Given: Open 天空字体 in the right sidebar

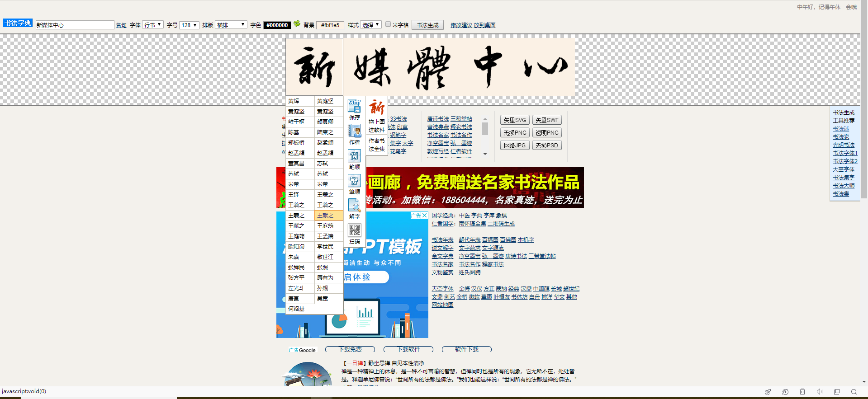Looking at the screenshot, I should pos(844,169).
